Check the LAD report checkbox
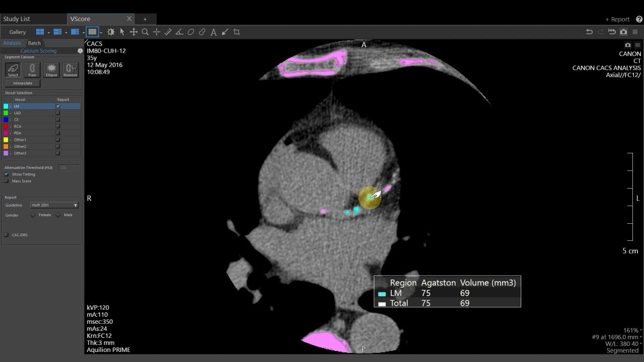 coord(58,113)
